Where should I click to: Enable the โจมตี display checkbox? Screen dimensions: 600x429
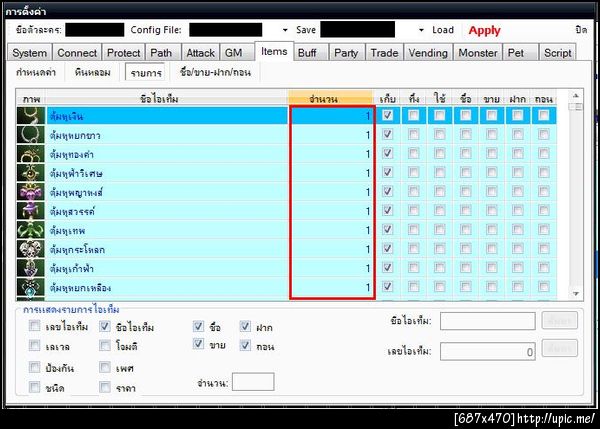[x=105, y=346]
